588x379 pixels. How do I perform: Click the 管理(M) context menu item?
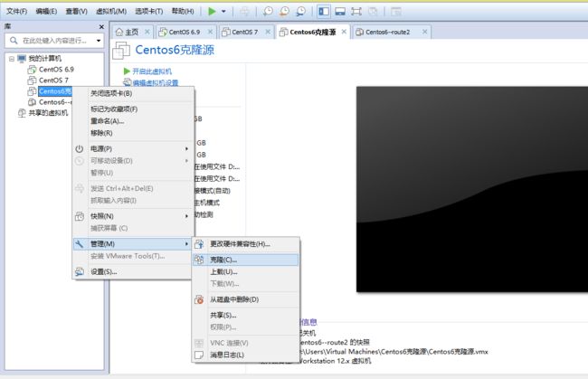pos(133,244)
